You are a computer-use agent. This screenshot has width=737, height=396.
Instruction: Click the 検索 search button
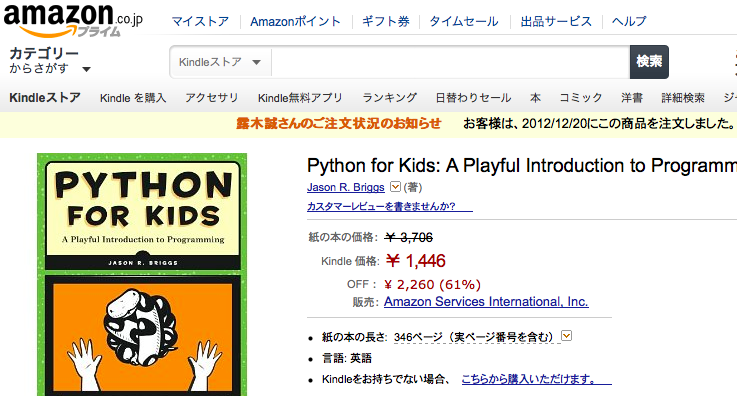(x=649, y=62)
